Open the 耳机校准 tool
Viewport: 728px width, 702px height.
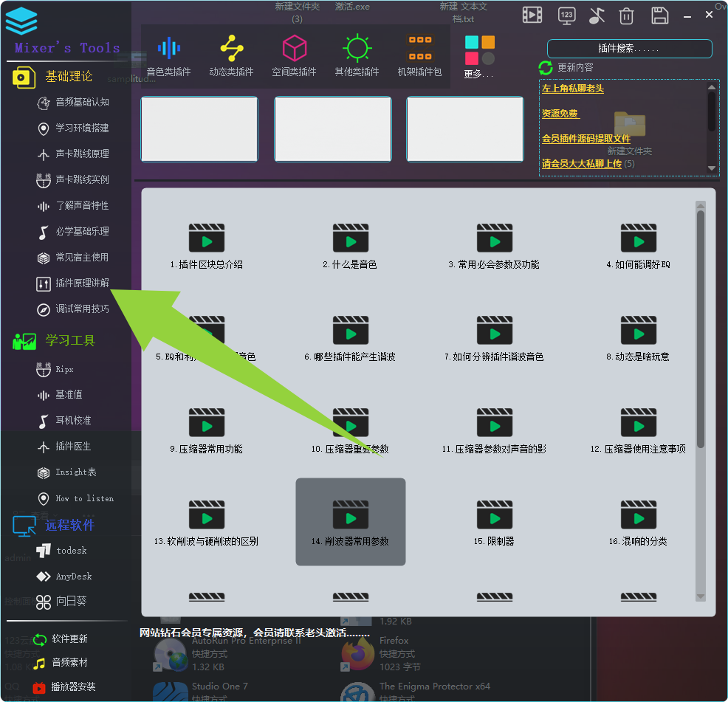(64, 421)
